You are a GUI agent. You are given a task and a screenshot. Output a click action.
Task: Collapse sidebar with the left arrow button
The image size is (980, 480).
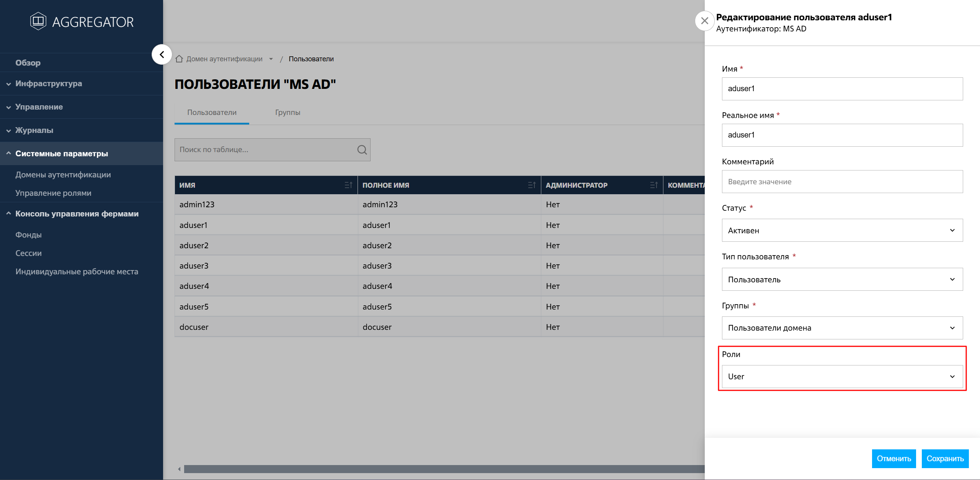click(x=162, y=55)
